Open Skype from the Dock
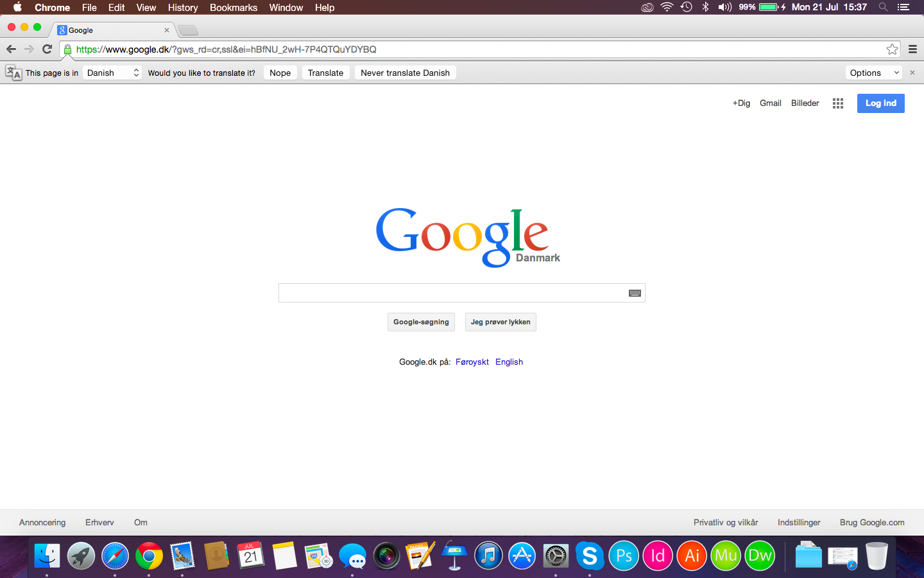 click(590, 556)
